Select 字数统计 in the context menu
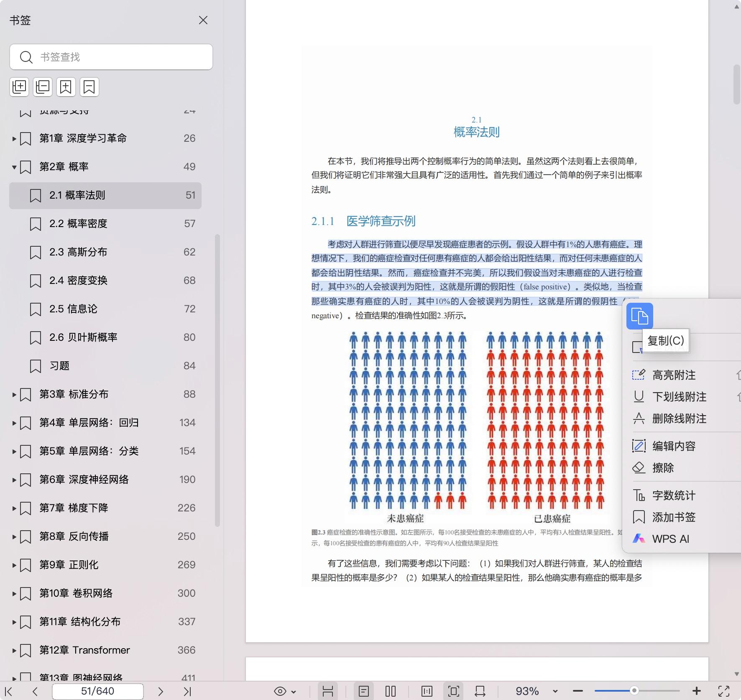 point(674,496)
